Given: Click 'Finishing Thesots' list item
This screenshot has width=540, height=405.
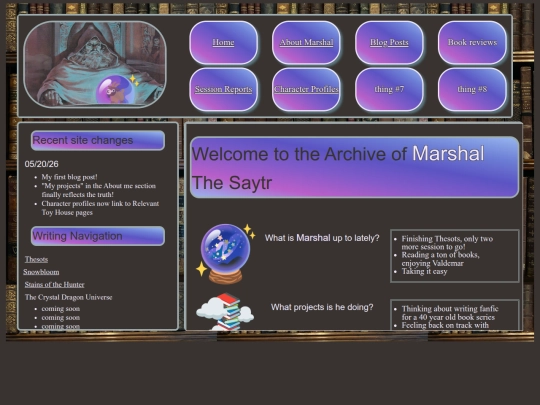Looking at the screenshot, I should [447, 243].
